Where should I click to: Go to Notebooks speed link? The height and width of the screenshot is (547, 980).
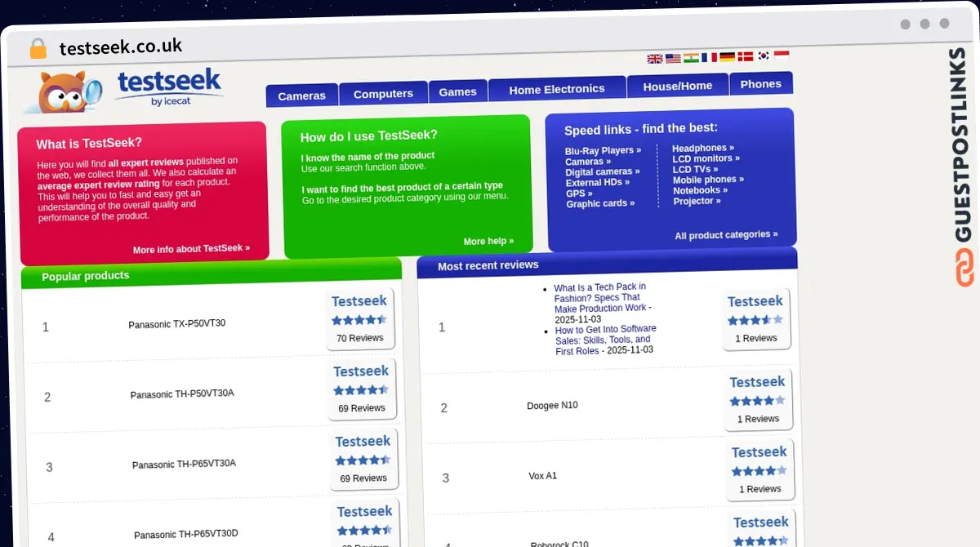[701, 190]
